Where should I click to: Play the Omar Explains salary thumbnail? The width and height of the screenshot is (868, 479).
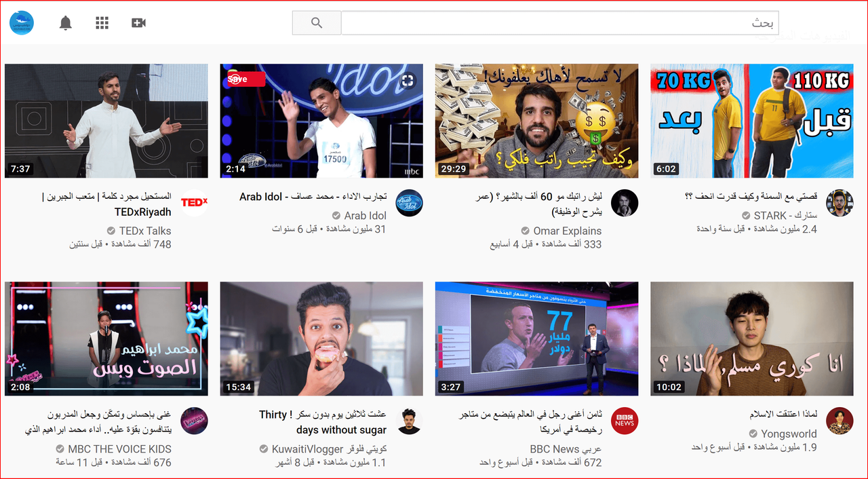tap(536, 121)
